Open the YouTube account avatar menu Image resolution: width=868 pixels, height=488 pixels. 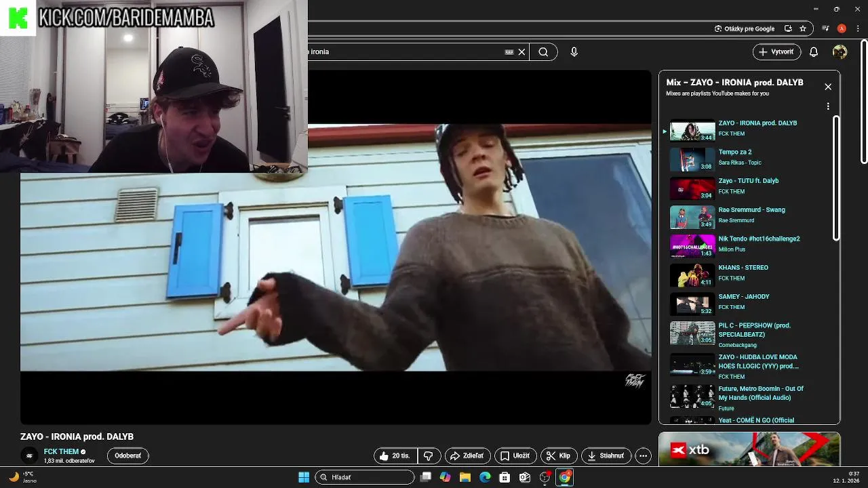pyautogui.click(x=840, y=52)
